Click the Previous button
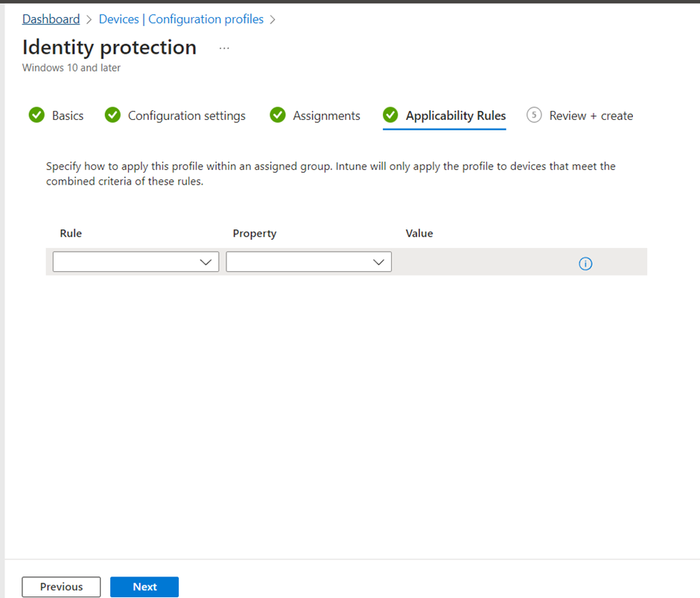700x598 pixels. pyautogui.click(x=61, y=586)
